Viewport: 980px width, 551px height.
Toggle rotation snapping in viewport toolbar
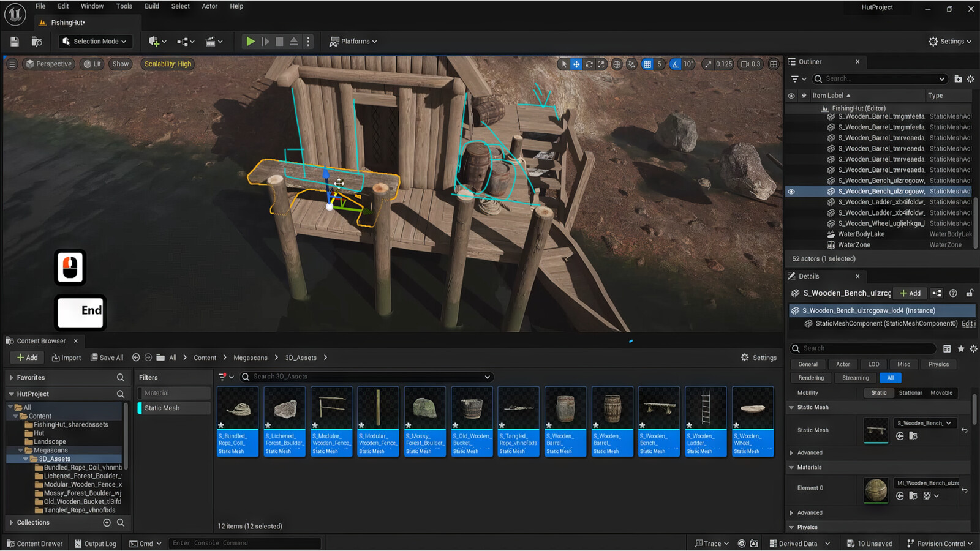coord(676,64)
